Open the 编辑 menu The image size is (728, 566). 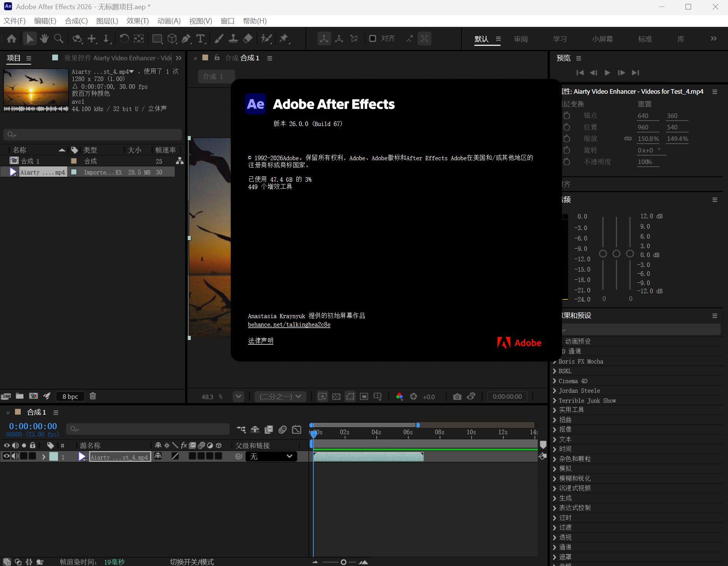[x=45, y=21]
